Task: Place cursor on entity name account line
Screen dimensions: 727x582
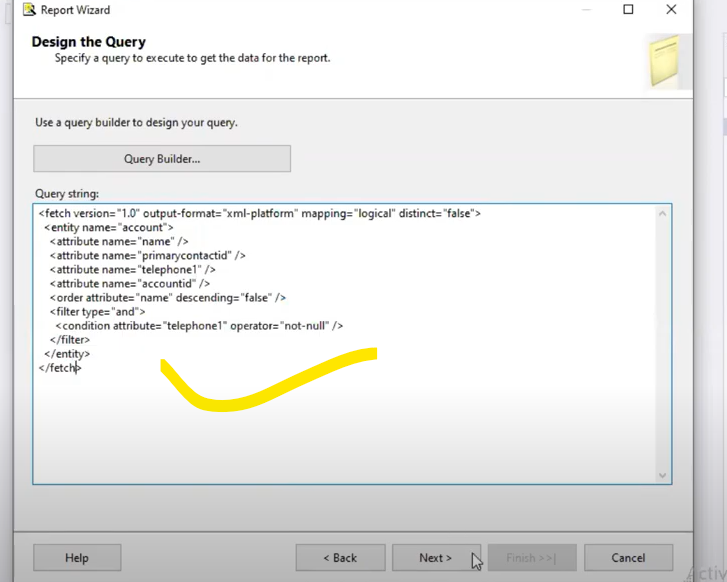Action: coord(109,227)
